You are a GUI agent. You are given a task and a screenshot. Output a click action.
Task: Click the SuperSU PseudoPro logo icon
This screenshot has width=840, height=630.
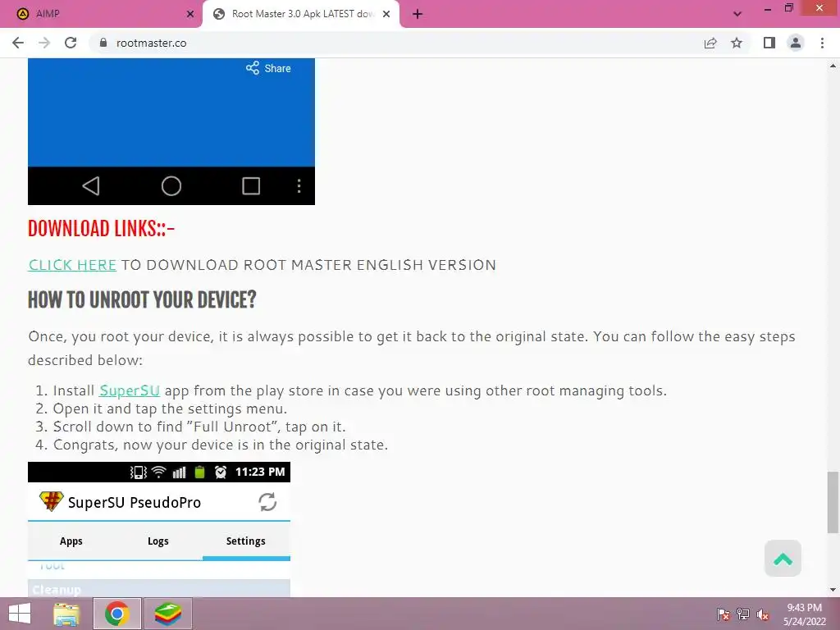[x=51, y=501]
